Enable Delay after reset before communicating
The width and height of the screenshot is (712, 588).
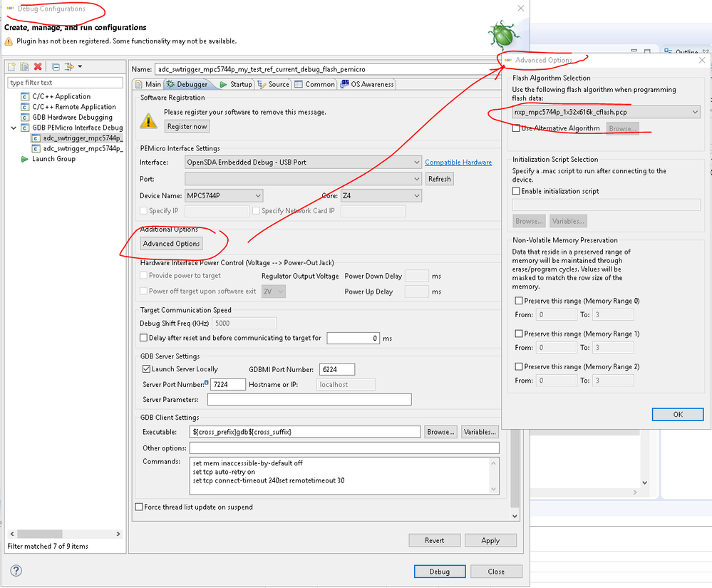tap(142, 338)
